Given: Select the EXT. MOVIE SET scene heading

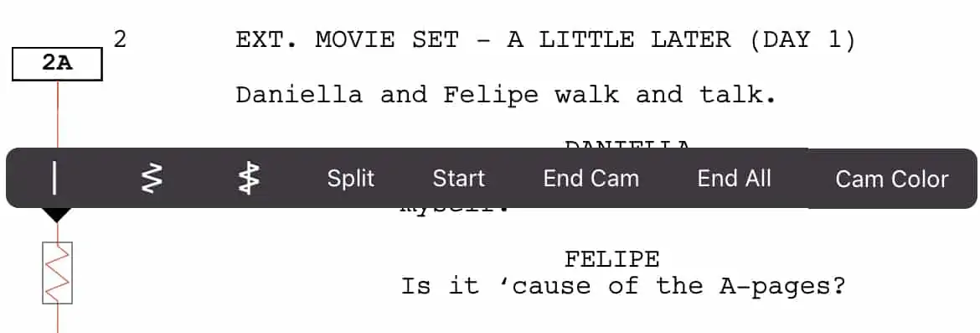Looking at the screenshot, I should 545,40.
